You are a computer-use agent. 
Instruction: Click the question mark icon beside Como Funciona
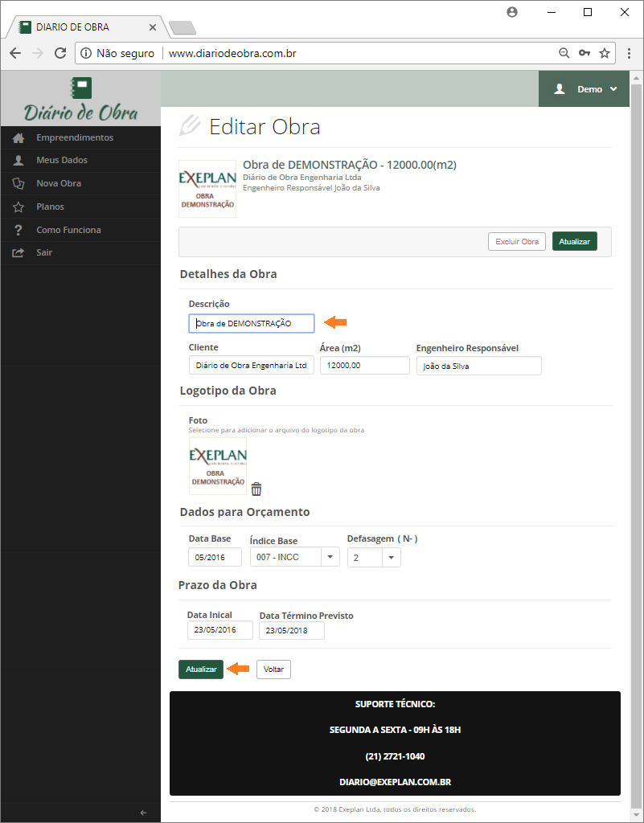click(18, 230)
